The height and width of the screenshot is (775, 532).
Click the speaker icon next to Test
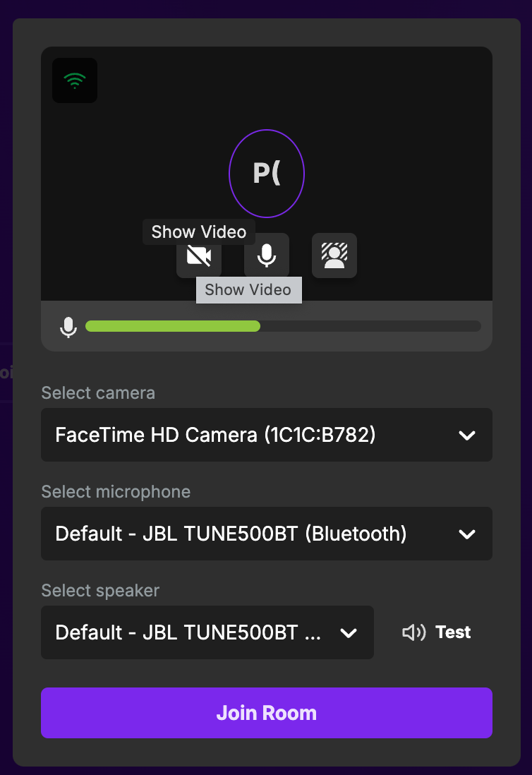pyautogui.click(x=413, y=632)
